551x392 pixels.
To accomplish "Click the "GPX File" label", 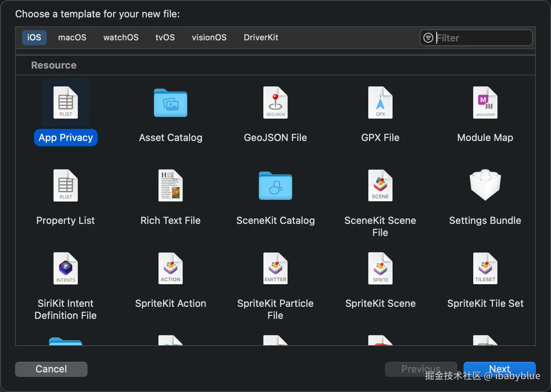I will click(380, 138).
